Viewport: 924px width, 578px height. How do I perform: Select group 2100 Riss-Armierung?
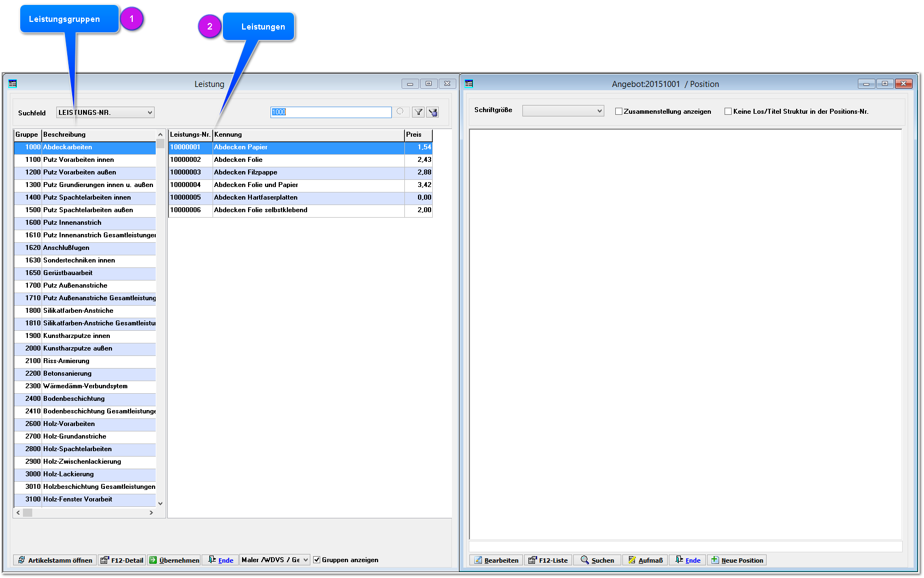coord(85,361)
